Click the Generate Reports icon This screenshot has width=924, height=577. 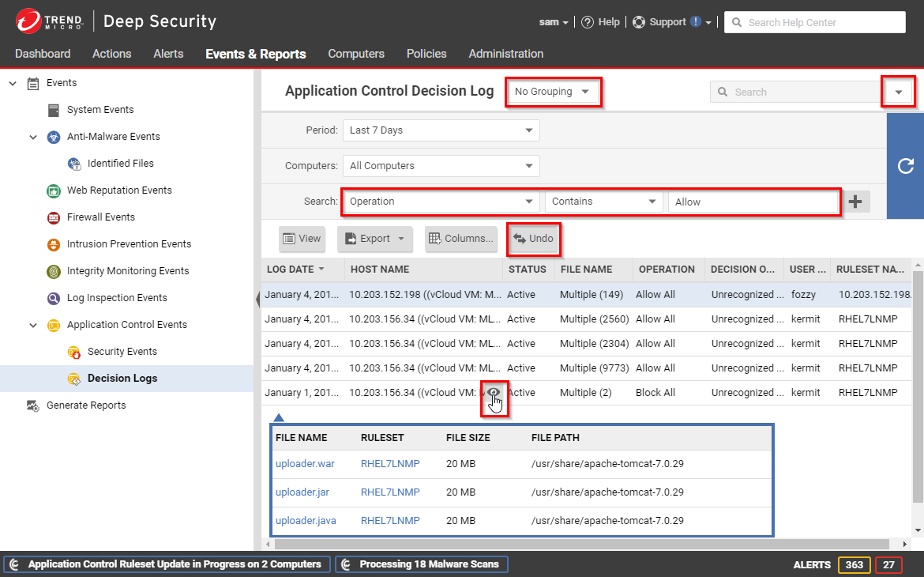click(33, 405)
